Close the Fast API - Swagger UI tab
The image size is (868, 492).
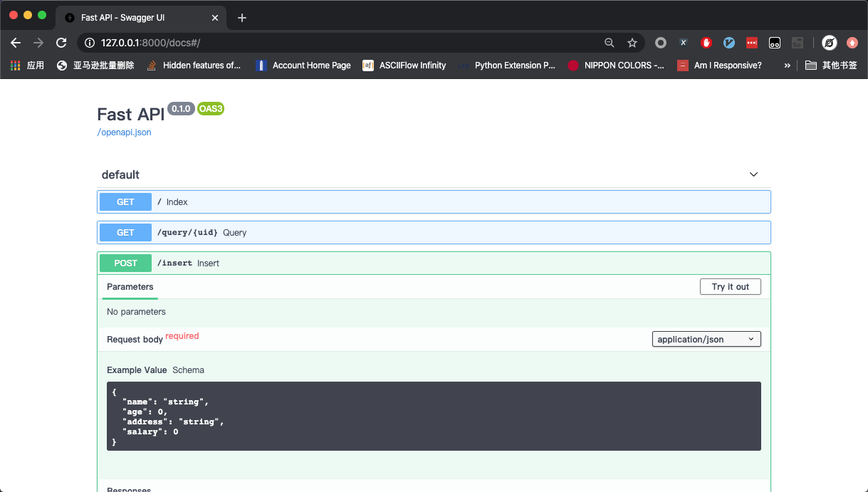coord(215,18)
